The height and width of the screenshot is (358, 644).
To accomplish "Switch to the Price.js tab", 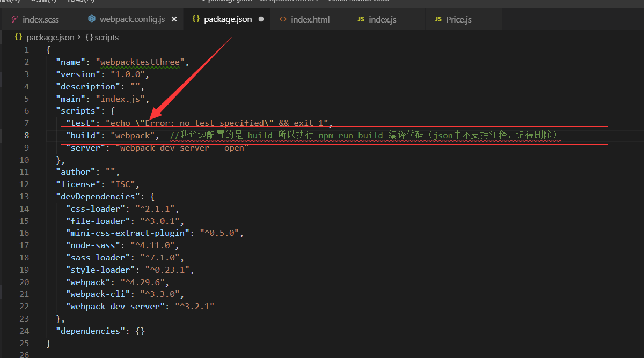I will [459, 18].
